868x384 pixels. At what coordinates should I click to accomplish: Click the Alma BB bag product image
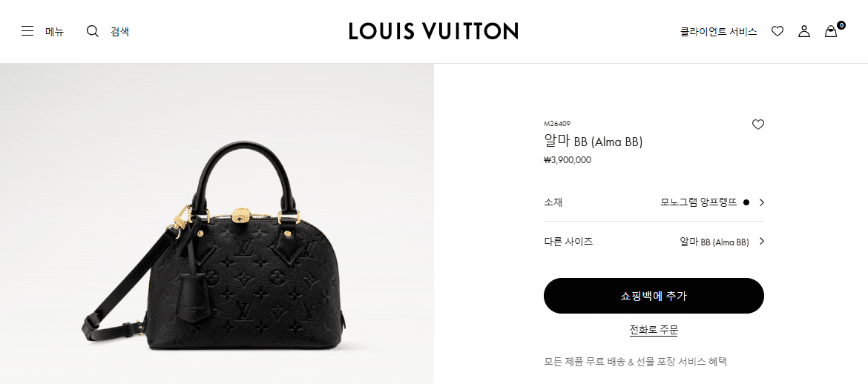216,246
